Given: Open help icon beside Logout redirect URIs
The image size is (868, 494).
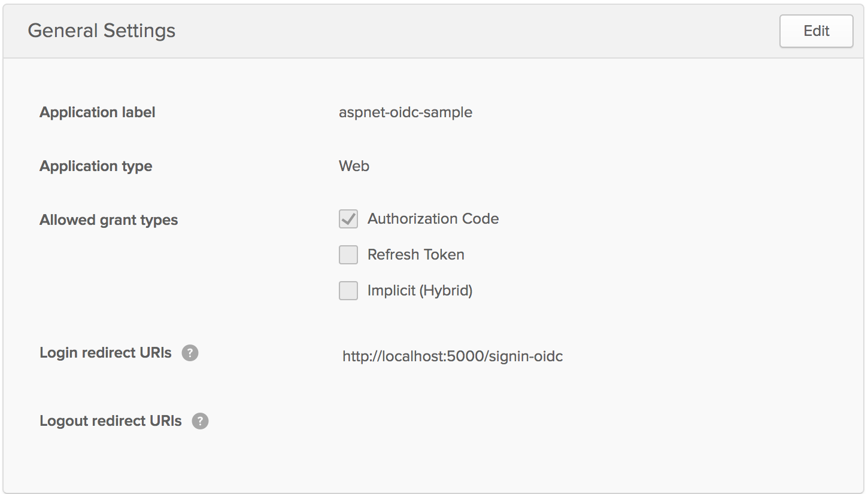Looking at the screenshot, I should 200,422.
